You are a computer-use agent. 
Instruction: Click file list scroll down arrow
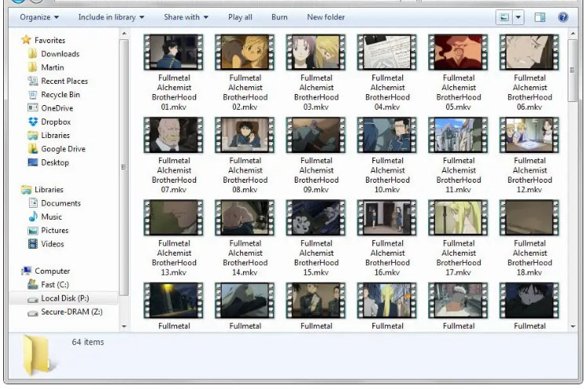[572, 327]
